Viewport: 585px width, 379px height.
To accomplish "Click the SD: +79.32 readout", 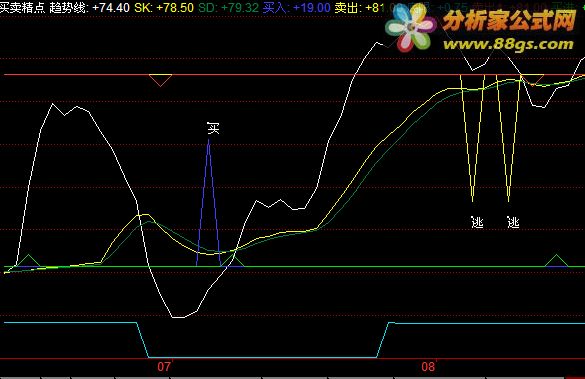I will click(228, 7).
